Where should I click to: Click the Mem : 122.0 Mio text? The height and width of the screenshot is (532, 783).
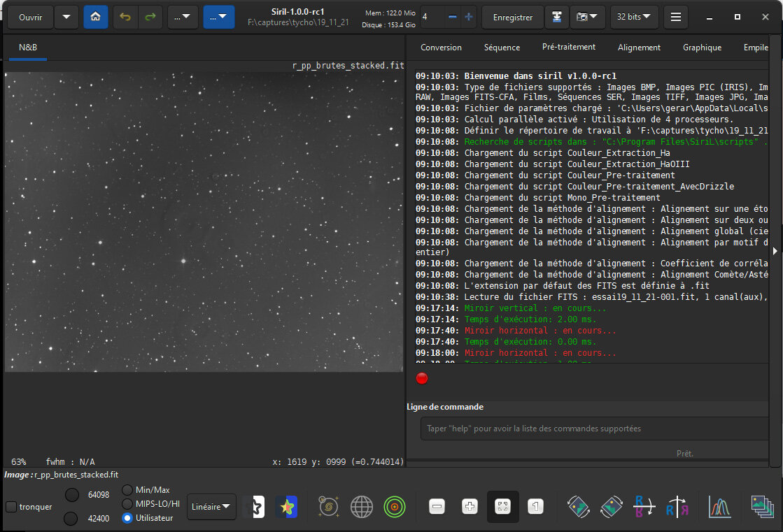pyautogui.click(x=390, y=13)
